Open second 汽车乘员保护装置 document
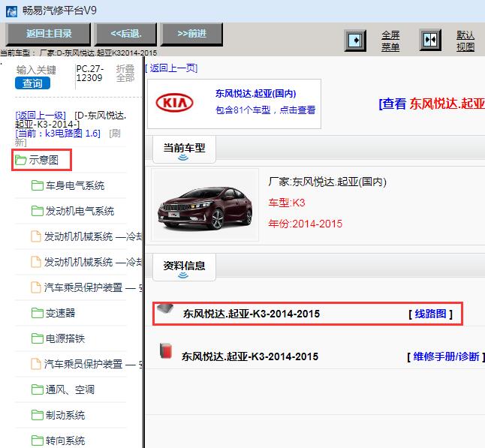 pyautogui.click(x=93, y=364)
